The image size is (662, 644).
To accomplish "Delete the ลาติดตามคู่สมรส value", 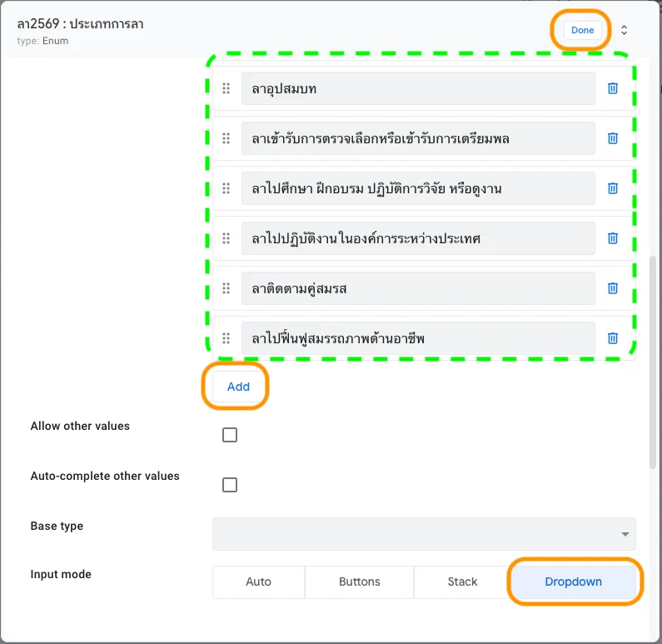I will click(613, 288).
